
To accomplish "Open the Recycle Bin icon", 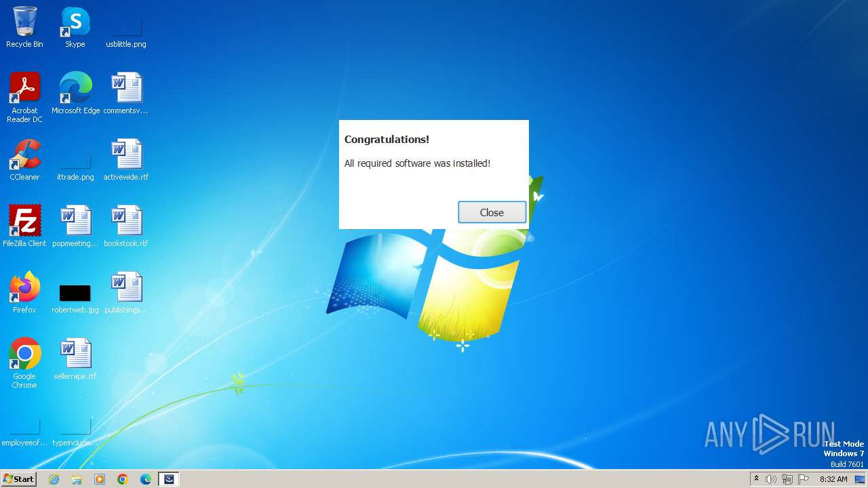I will tap(24, 27).
